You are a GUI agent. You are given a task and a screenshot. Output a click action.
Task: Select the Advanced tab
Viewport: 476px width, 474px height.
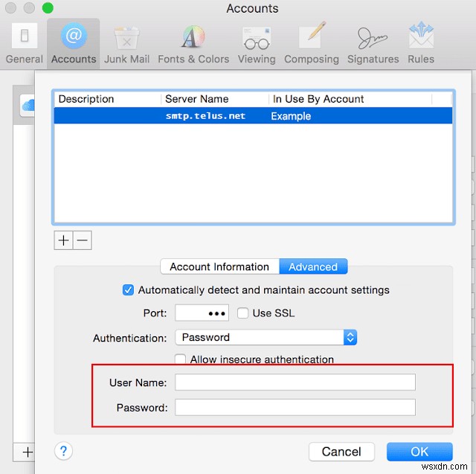[x=313, y=266]
